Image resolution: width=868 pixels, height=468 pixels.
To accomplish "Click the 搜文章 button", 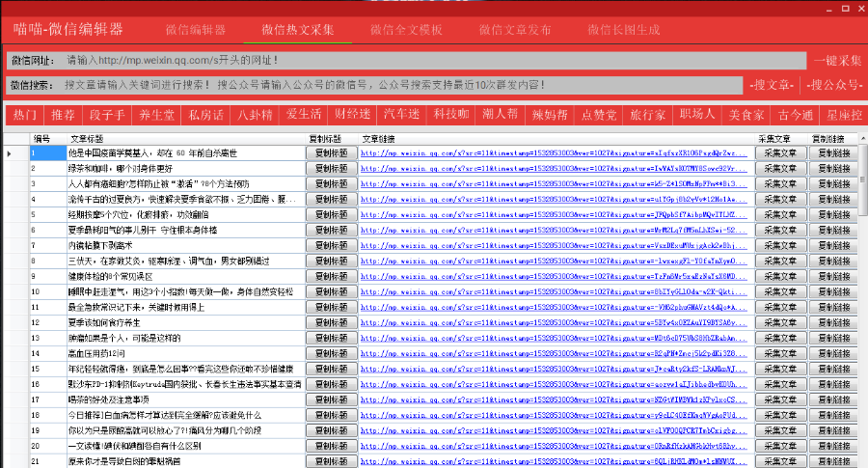I will click(772, 85).
